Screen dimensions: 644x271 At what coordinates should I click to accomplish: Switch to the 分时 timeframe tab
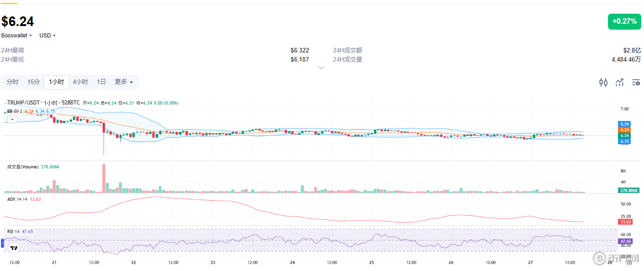coord(12,82)
